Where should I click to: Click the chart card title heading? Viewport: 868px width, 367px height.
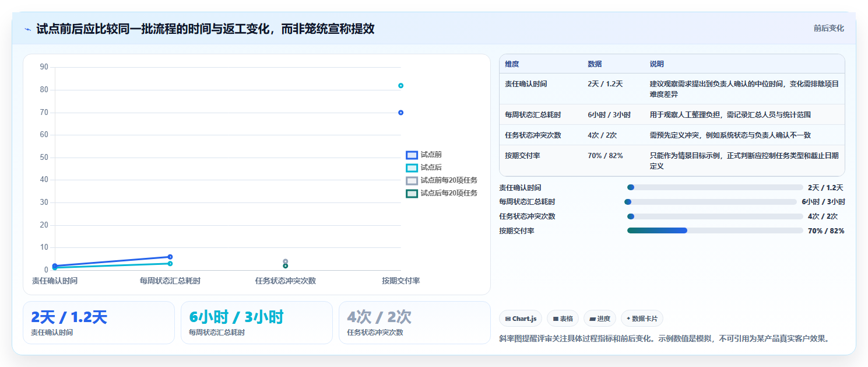coord(205,29)
